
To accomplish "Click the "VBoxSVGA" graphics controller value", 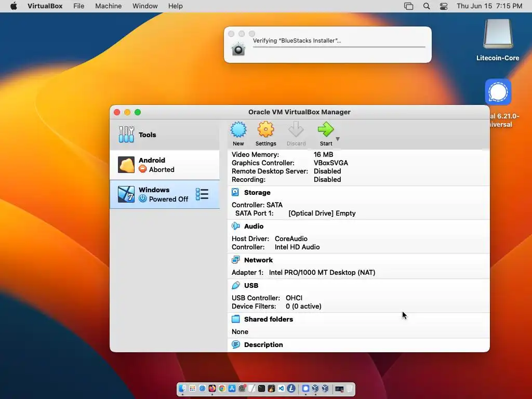I will coord(331,163).
